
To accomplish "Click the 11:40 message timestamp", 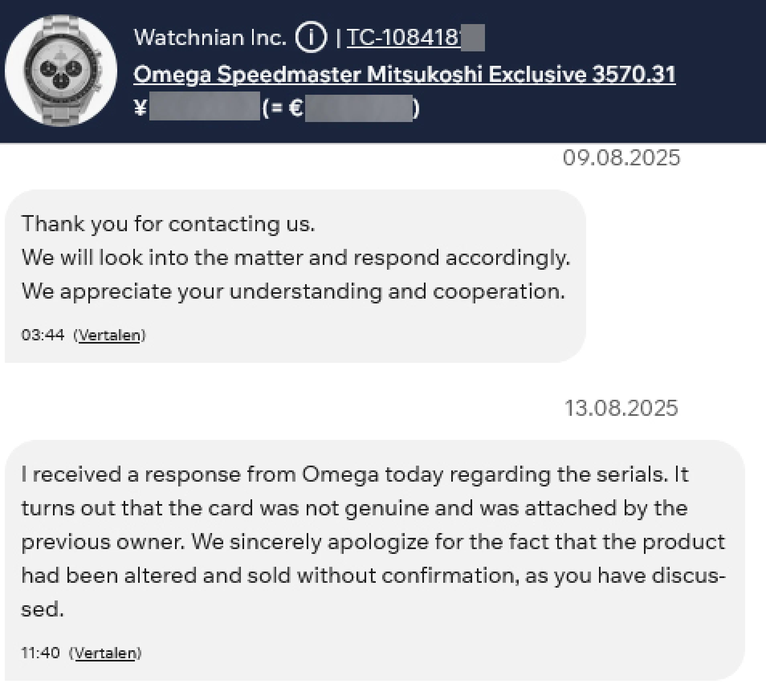I will pyautogui.click(x=41, y=653).
